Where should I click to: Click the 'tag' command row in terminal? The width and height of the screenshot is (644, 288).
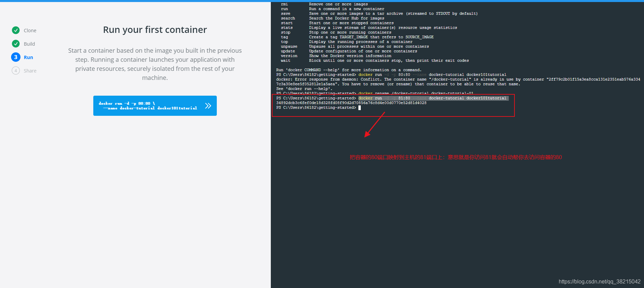click(x=357, y=37)
